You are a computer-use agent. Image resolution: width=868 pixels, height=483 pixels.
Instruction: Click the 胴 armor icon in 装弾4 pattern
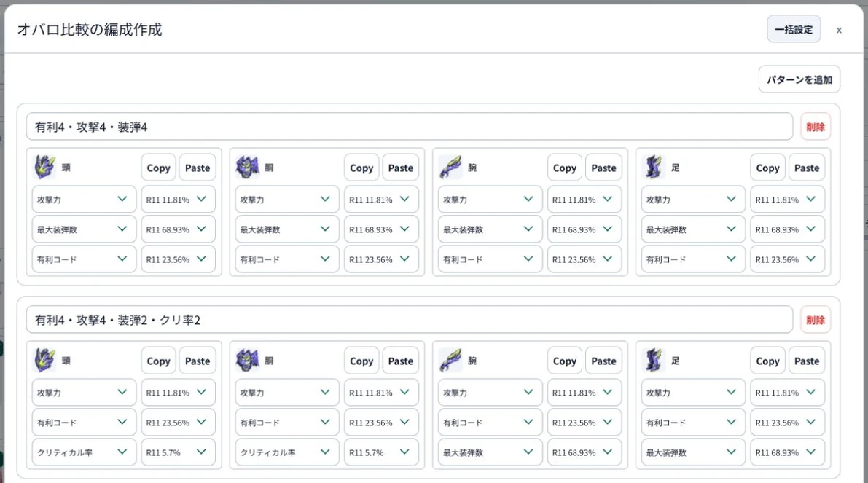coord(248,167)
